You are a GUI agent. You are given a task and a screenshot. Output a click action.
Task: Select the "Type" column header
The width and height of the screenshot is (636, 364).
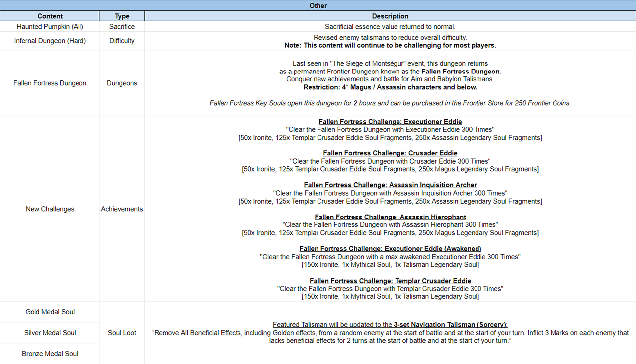coord(122,16)
